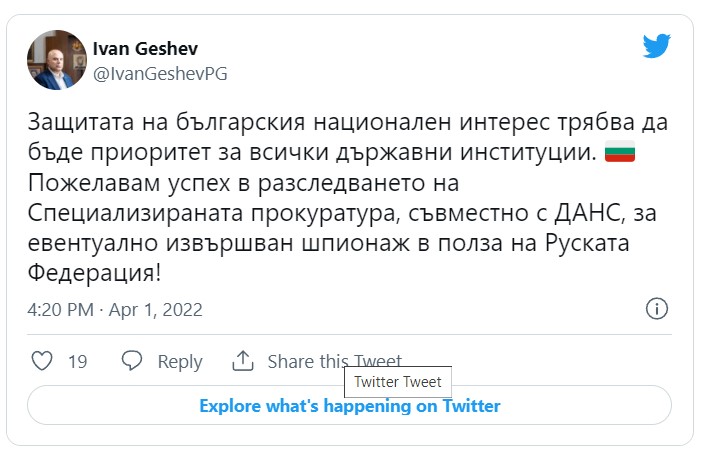Click the word Федерация ending the tweet
This screenshot has width=717, height=458.
(103, 272)
